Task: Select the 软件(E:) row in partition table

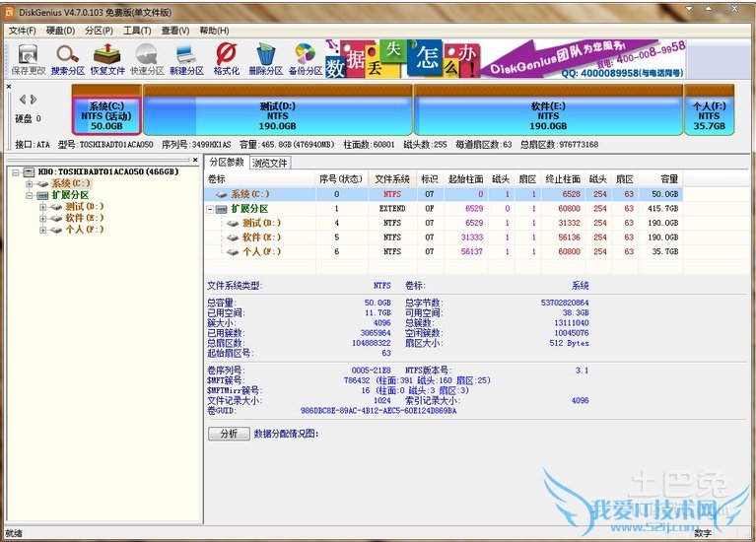Action: coord(444,237)
